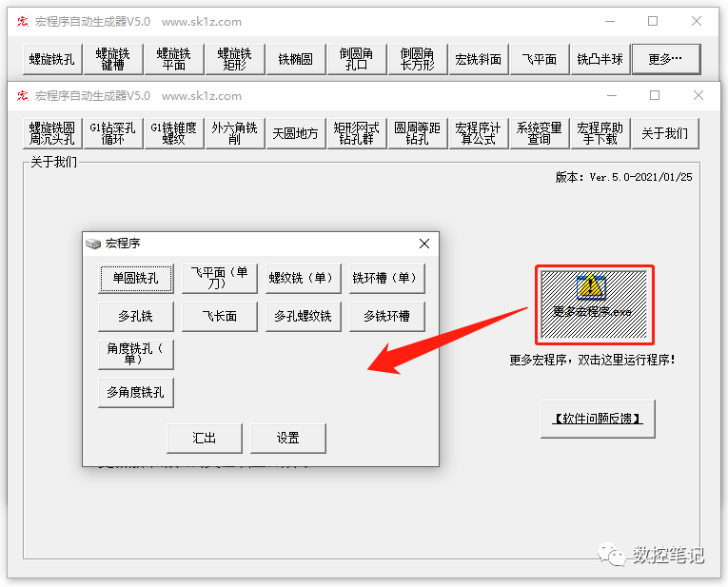
Task: Click the 角度铣孔（单）button
Action: point(136,355)
